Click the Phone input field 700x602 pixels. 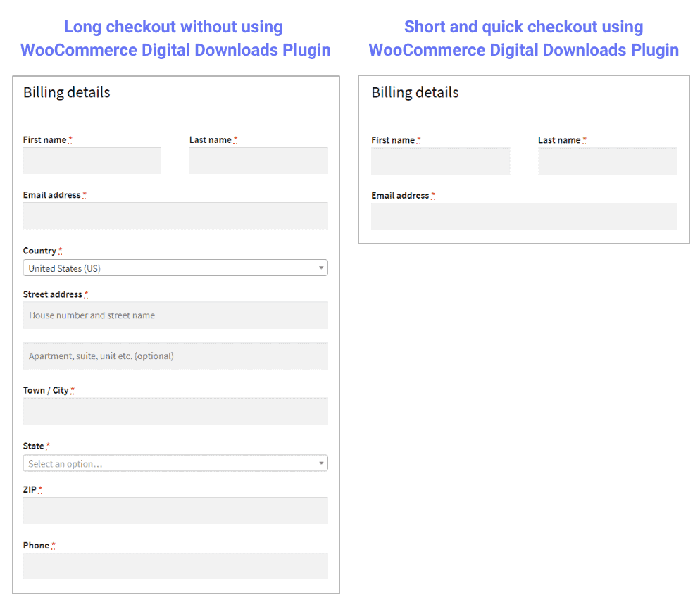pos(175,566)
